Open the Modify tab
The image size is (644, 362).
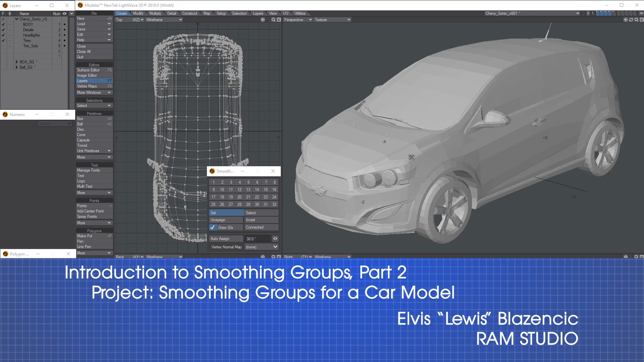[x=138, y=13]
